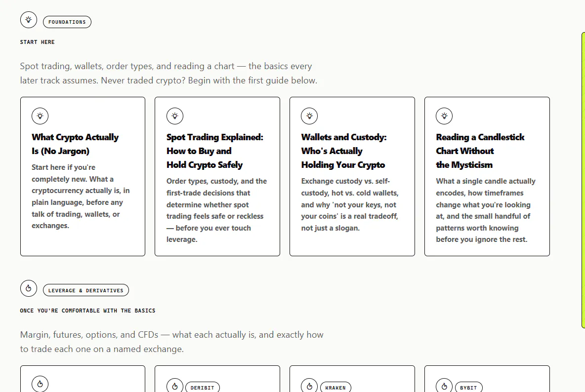This screenshot has height=392, width=585.
Task: Open Spot Trading Explained guide title
Action: (x=215, y=151)
